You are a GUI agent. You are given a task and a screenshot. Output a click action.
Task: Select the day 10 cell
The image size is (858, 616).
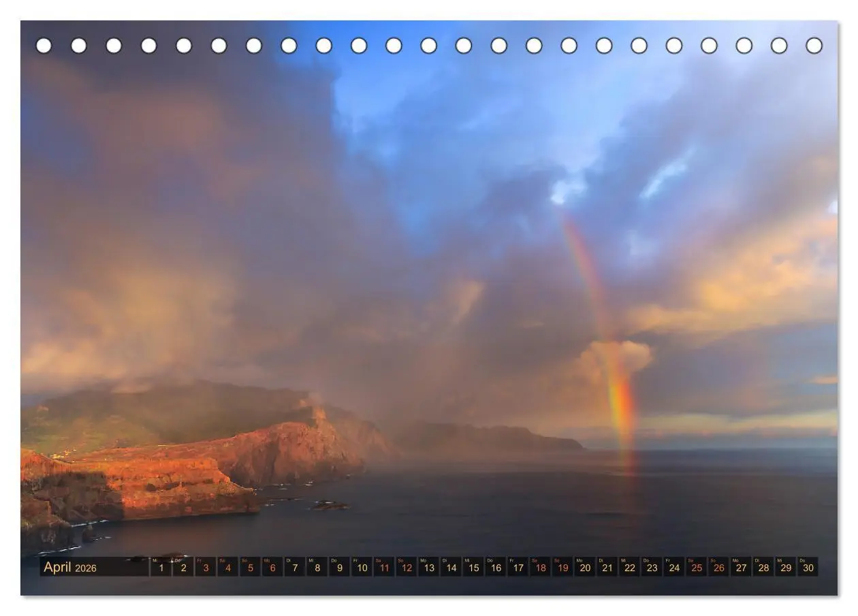pos(362,566)
